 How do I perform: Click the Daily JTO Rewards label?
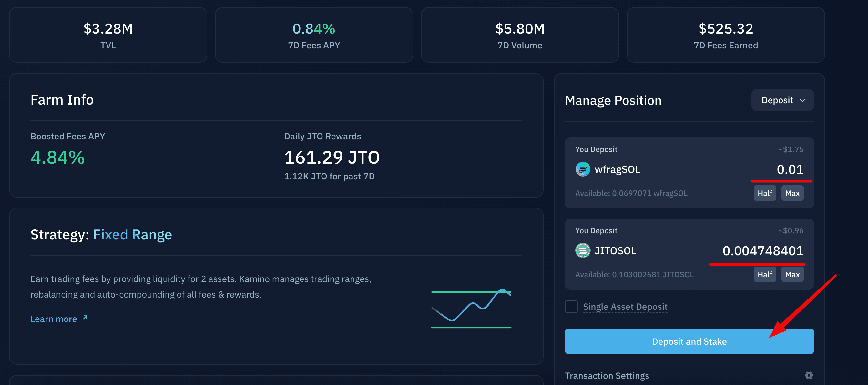[x=322, y=136]
